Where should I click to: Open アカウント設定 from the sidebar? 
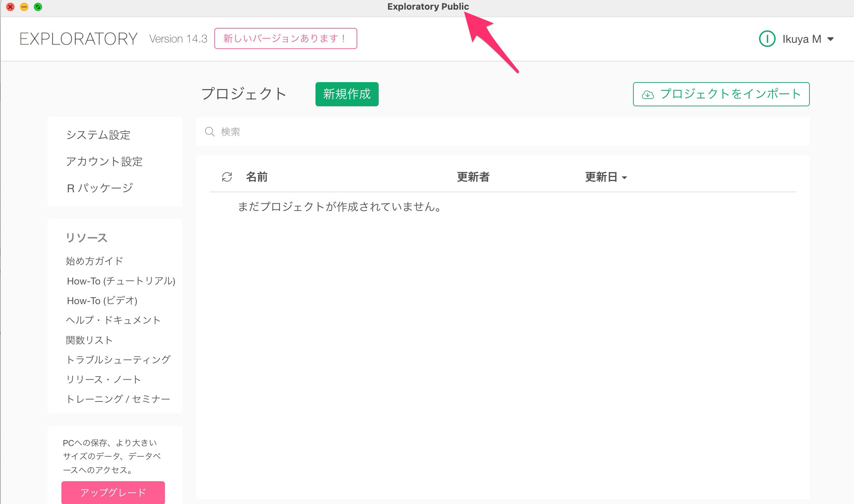[x=104, y=162]
